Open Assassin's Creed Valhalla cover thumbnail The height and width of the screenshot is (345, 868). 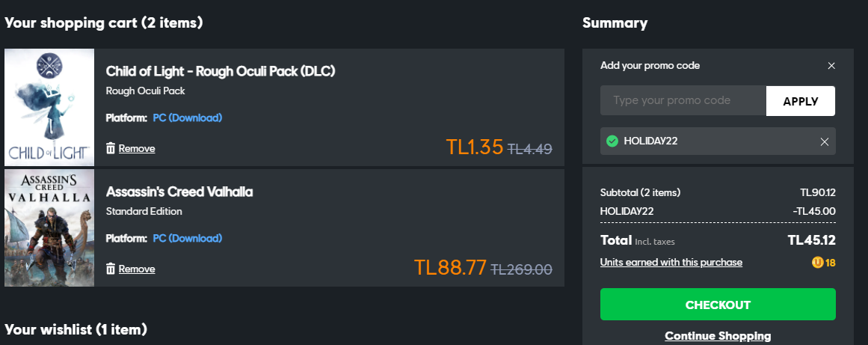[x=49, y=228]
